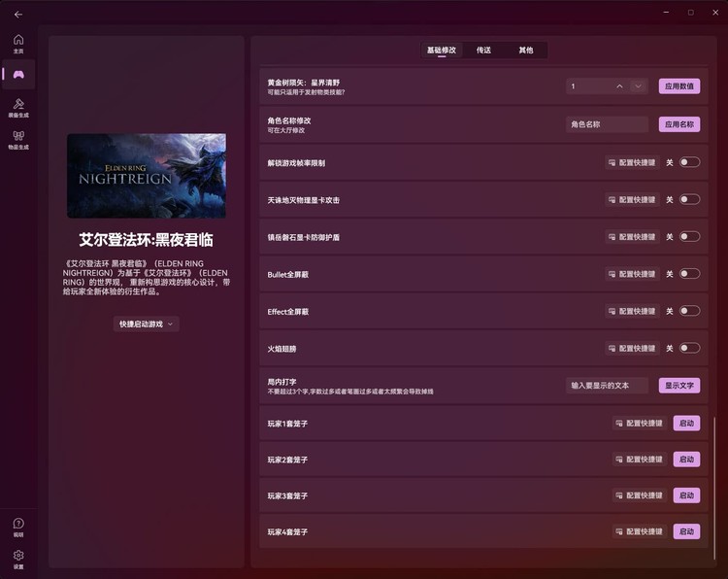Turn on the Effect全屏蔽 switch
This screenshot has height=579, width=728.
[x=689, y=311]
